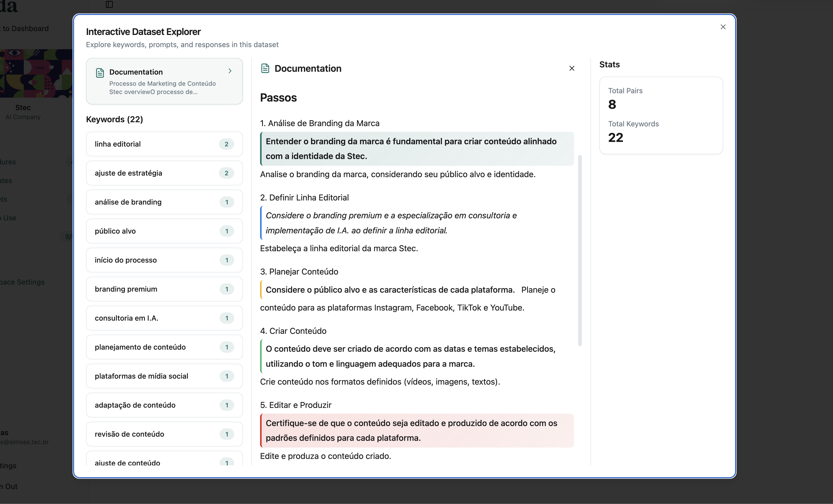The image size is (833, 504).
Task: Click count badge on 'adaptação de conteúdo'
Action: tap(226, 405)
